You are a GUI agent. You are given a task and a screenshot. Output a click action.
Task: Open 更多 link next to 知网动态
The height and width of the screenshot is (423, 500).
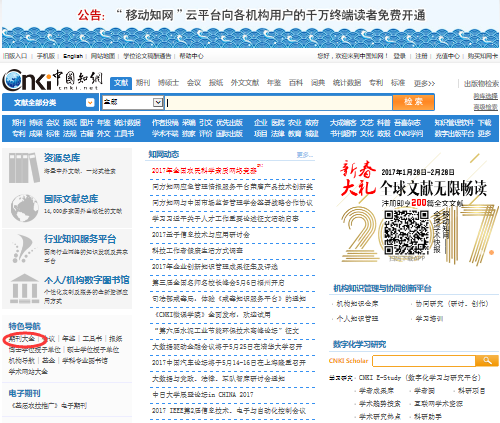tap(305, 155)
